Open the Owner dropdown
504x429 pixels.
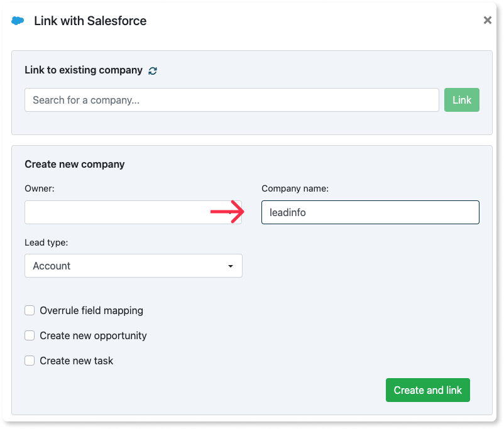[x=133, y=212]
